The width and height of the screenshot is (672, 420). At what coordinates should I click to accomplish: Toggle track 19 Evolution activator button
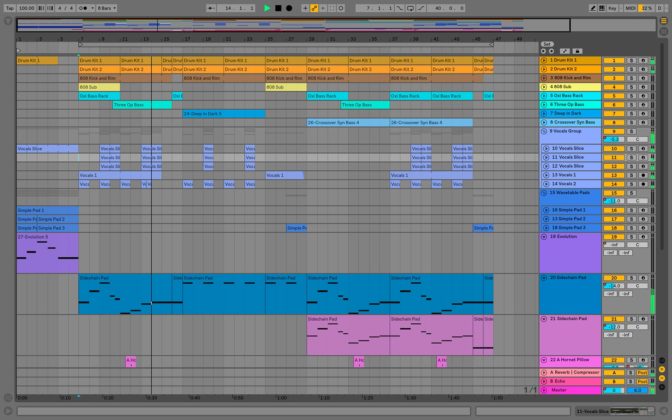pyautogui.click(x=614, y=237)
